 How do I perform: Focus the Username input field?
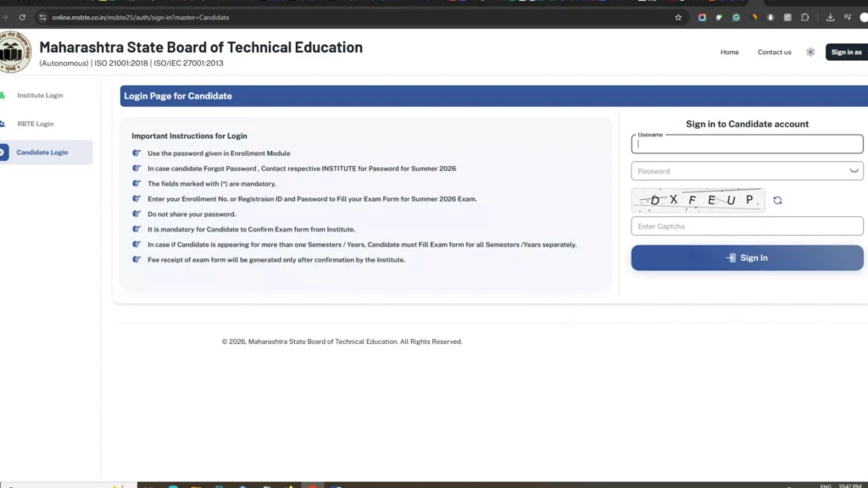coord(747,145)
